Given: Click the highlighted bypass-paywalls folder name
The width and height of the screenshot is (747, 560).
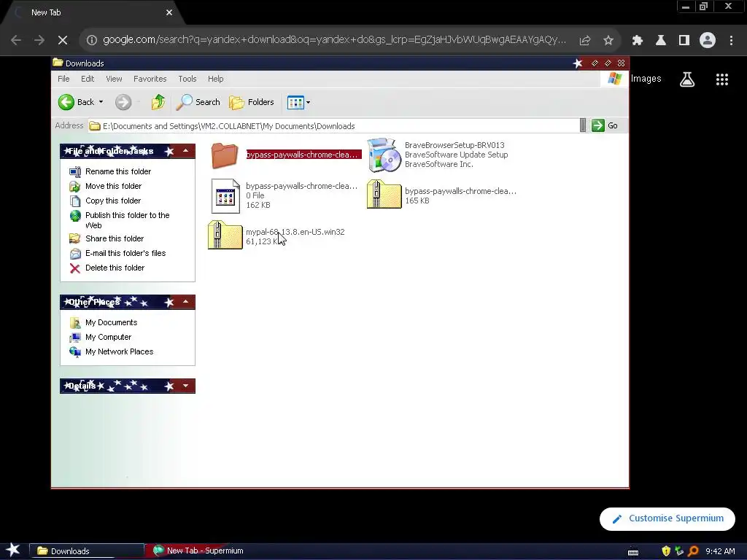Looking at the screenshot, I should tap(303, 155).
